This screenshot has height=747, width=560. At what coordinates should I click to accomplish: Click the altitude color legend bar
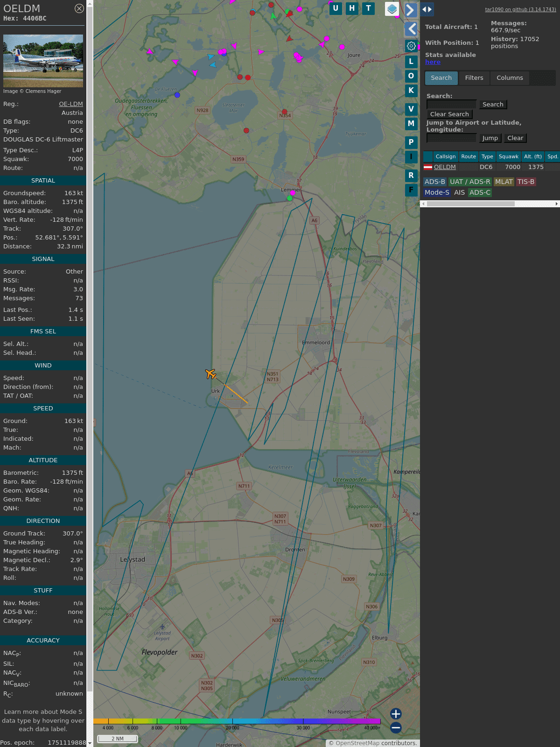237,721
